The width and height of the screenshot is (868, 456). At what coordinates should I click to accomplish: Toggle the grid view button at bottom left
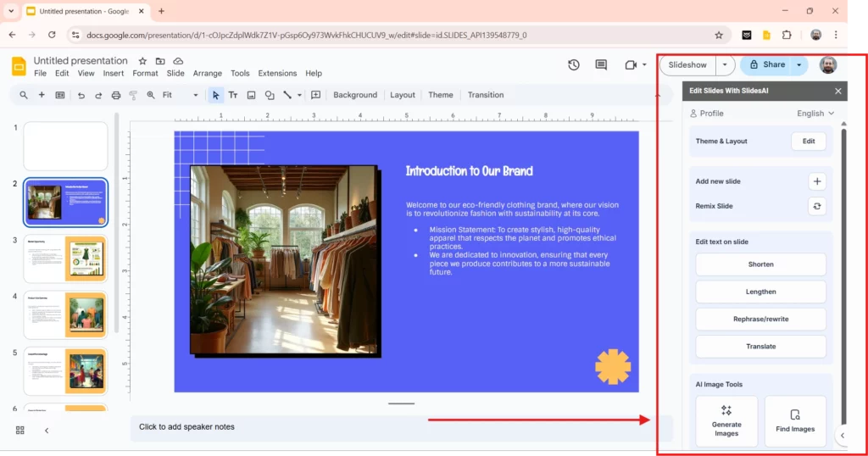[x=20, y=431]
